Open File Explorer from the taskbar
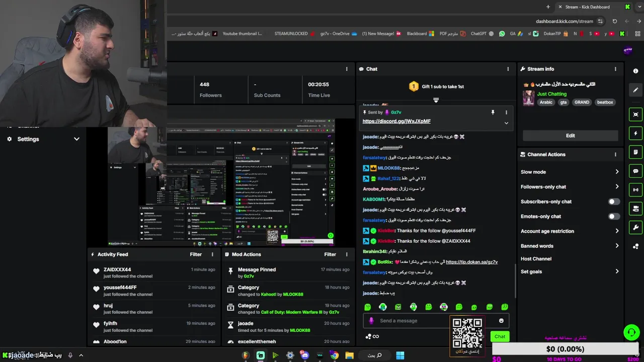This screenshot has height=362, width=644. (349, 355)
